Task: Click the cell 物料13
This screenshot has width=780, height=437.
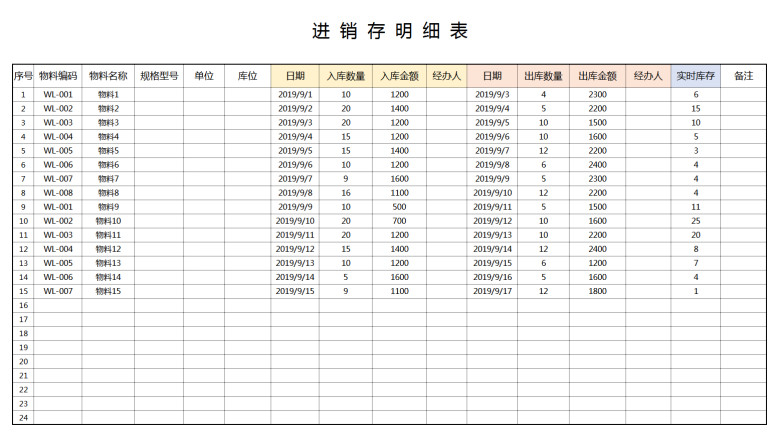Action: tap(108, 263)
